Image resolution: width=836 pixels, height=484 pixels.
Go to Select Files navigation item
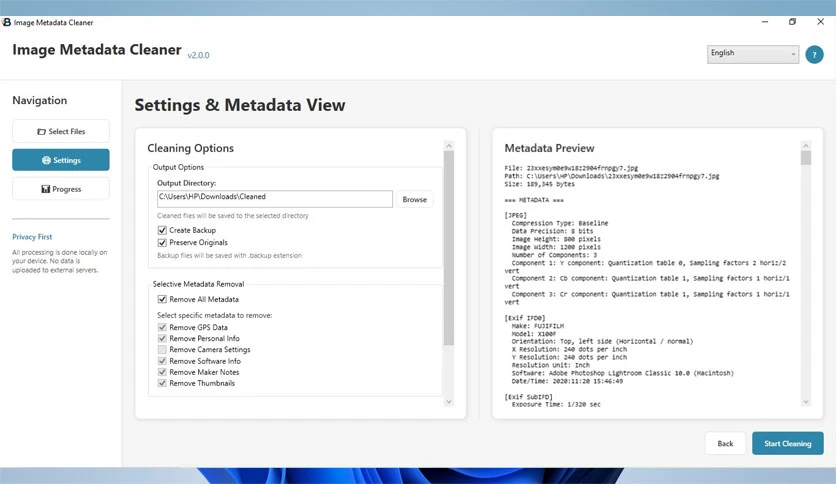tap(61, 131)
